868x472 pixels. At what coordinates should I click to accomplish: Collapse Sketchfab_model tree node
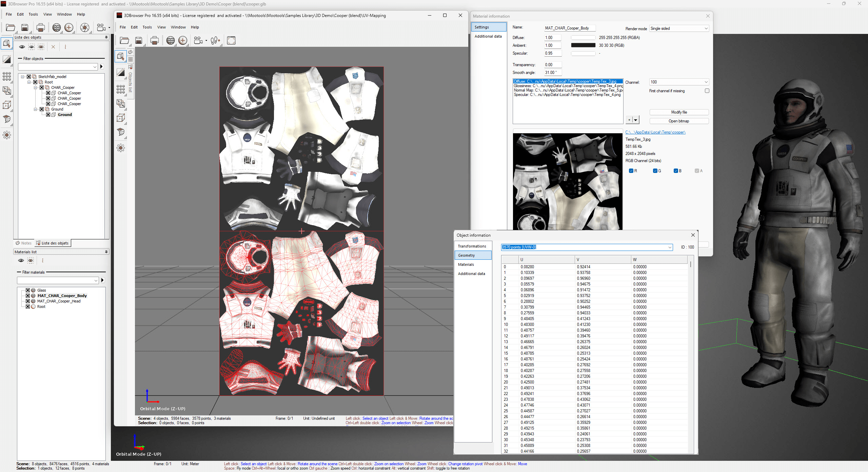23,77
